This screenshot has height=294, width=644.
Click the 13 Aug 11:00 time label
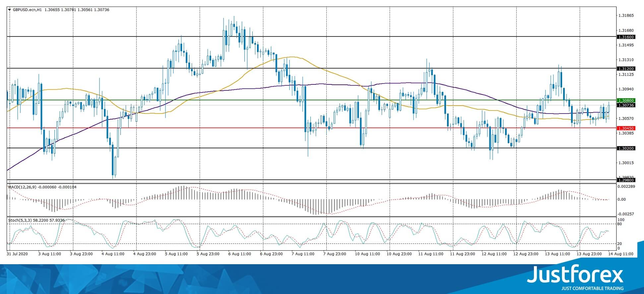point(557,254)
